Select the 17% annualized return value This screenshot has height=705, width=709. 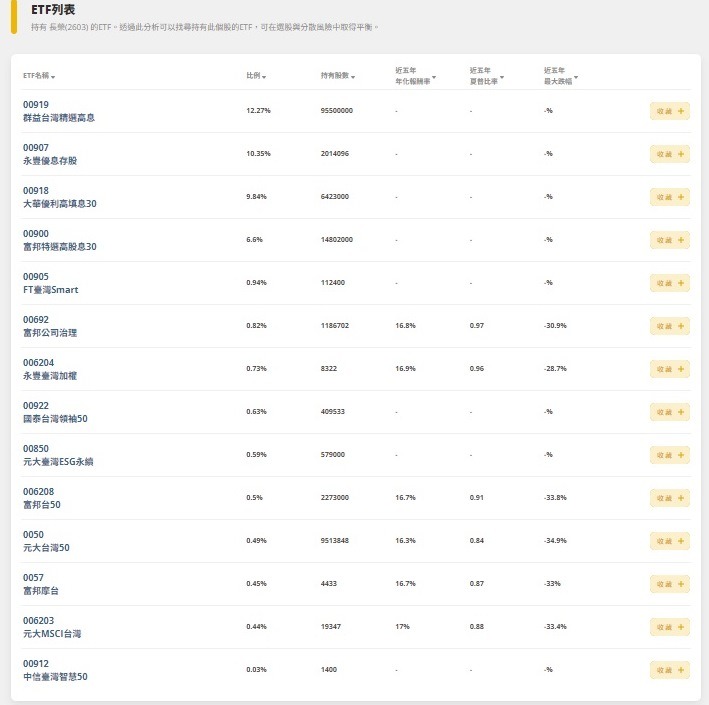tap(402, 626)
